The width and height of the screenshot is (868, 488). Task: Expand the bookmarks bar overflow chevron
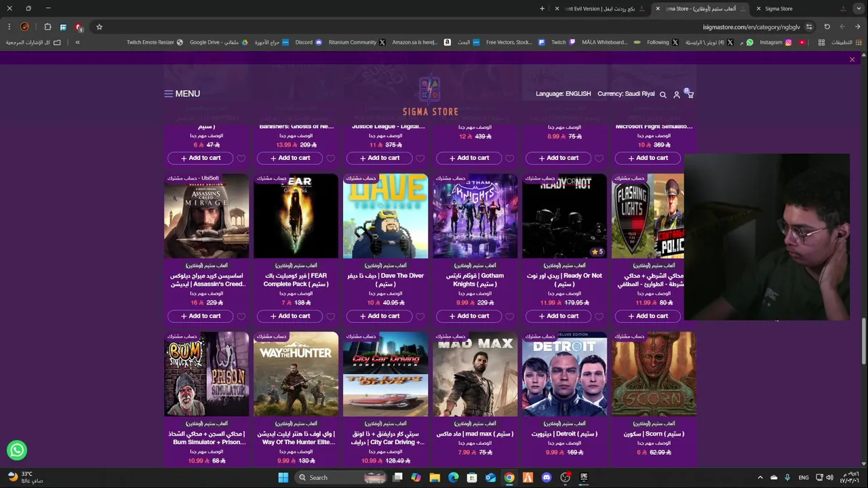tap(77, 42)
